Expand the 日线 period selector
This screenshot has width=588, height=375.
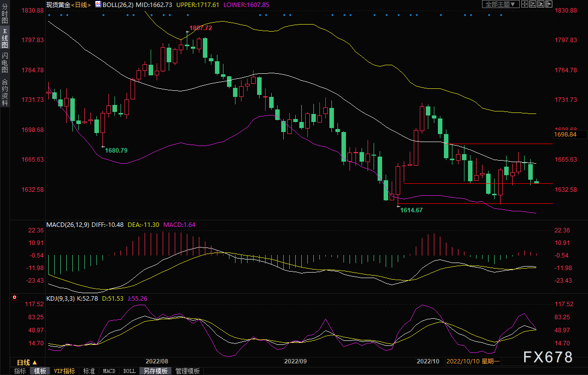click(x=27, y=362)
